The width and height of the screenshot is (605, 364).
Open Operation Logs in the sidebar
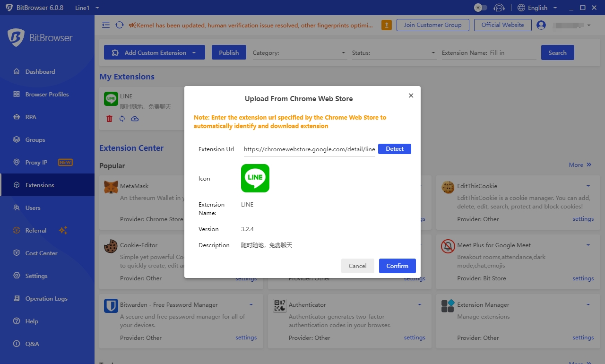coord(47,298)
